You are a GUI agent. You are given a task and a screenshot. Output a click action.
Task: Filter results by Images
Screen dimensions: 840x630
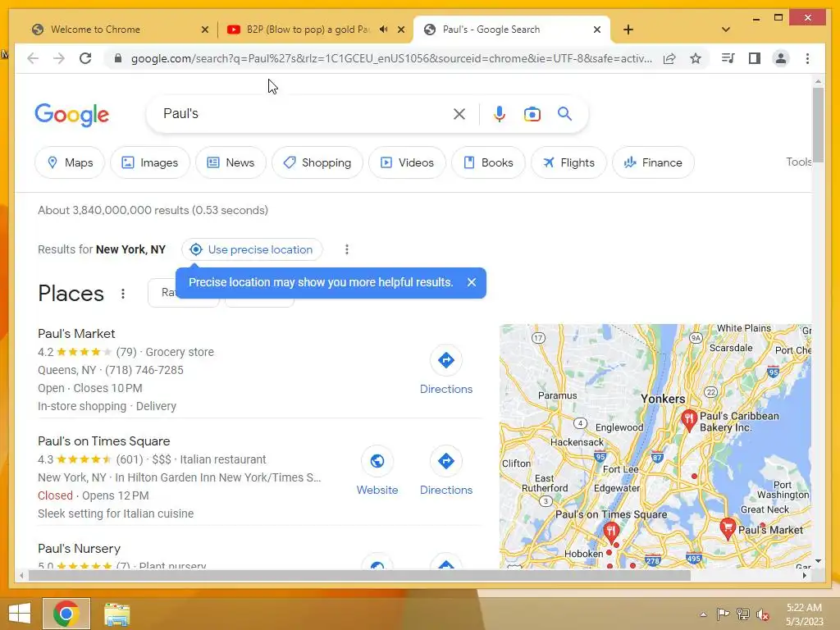click(x=150, y=162)
